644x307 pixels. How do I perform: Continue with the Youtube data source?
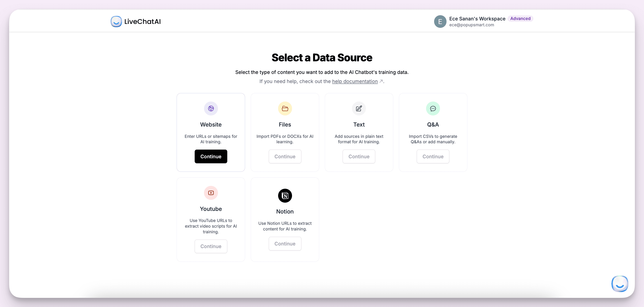(211, 246)
